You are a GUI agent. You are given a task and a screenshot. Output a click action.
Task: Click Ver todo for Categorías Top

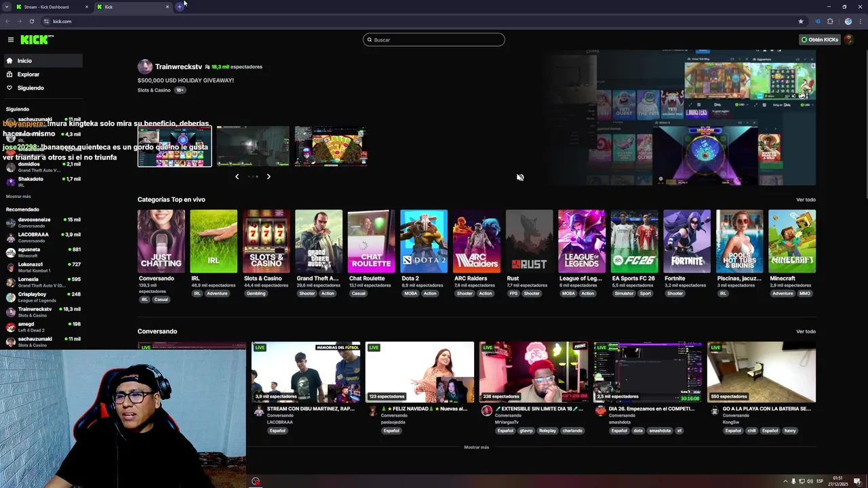point(806,200)
